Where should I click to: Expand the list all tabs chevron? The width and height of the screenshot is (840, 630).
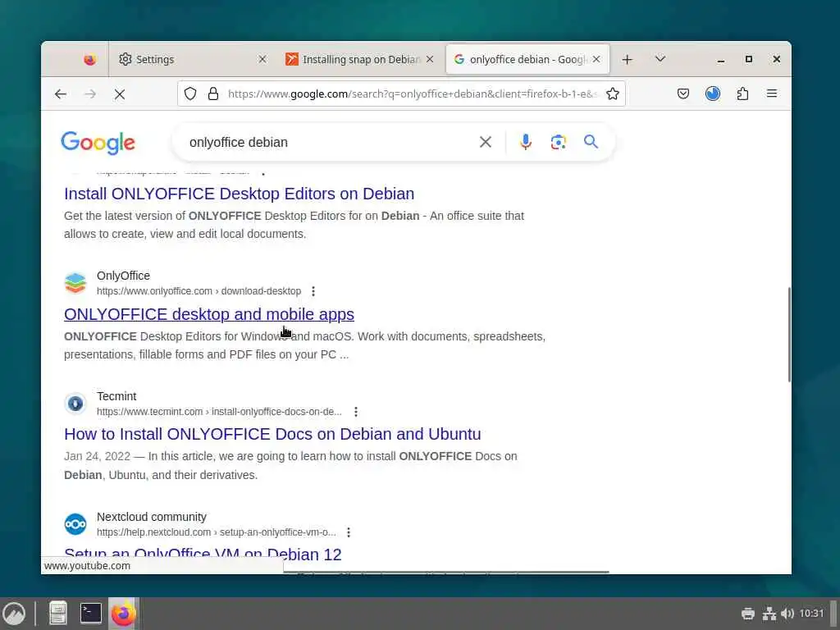[660, 59]
